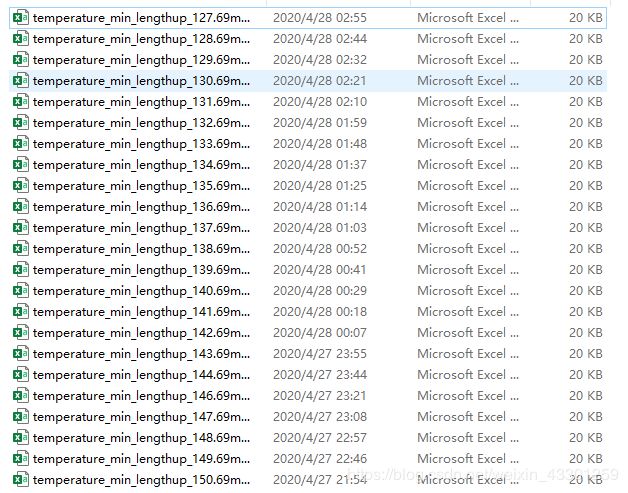Click Excel icon of temperature_min_lengthup_150.69m file
Screen dimensions: 628x493
tap(20, 480)
